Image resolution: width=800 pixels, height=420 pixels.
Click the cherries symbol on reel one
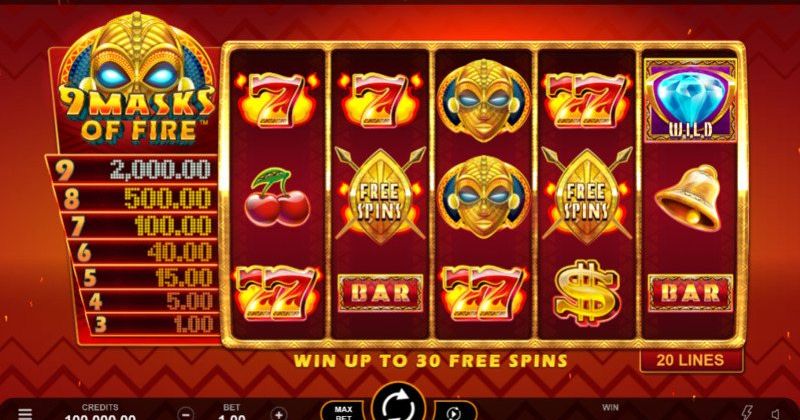277,196
